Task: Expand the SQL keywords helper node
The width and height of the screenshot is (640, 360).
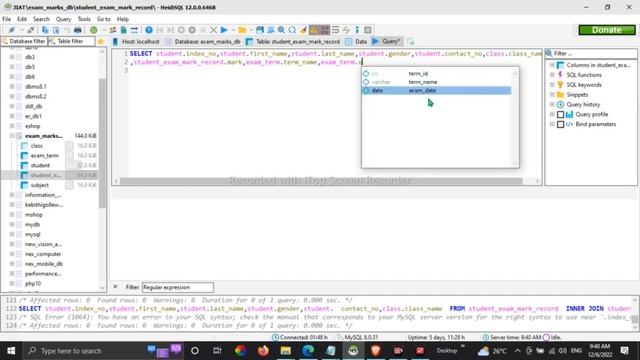Action: click(x=552, y=85)
